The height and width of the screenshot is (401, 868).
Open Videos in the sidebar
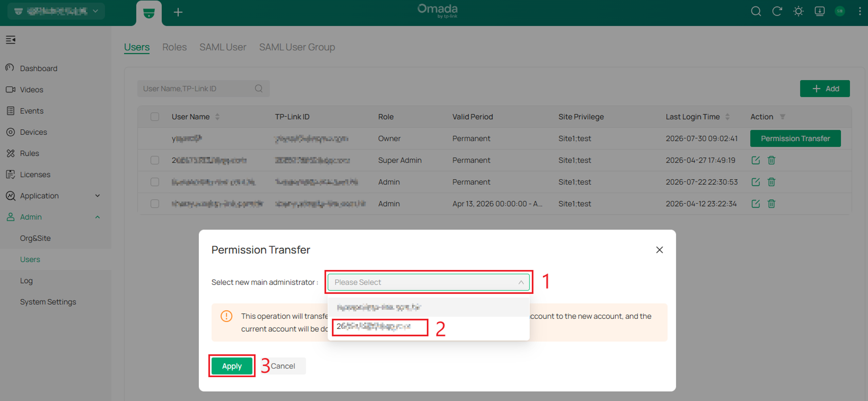point(31,90)
